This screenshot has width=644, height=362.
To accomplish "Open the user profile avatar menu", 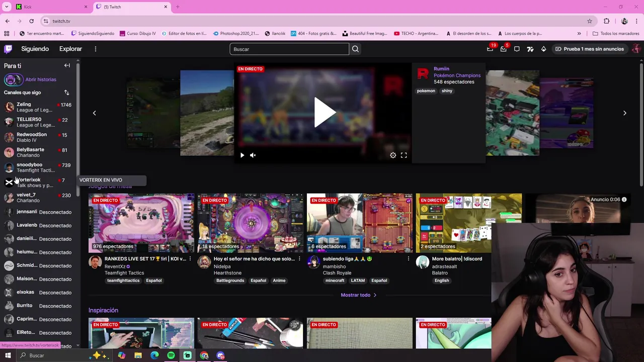I will click(636, 49).
